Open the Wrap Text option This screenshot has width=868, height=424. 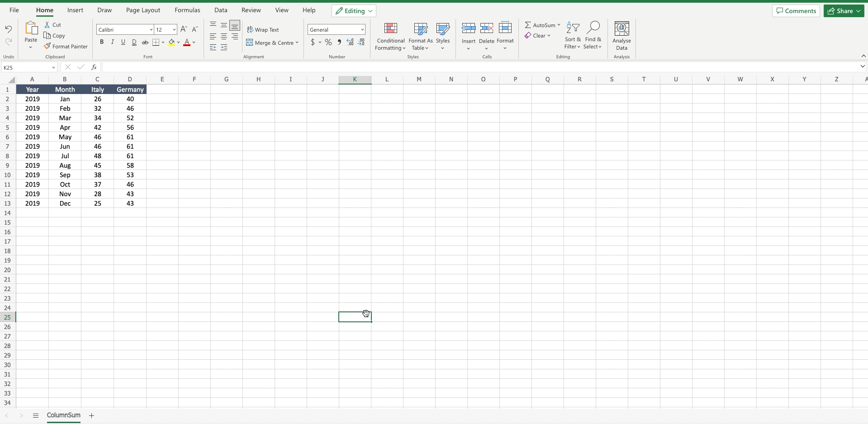tap(264, 29)
